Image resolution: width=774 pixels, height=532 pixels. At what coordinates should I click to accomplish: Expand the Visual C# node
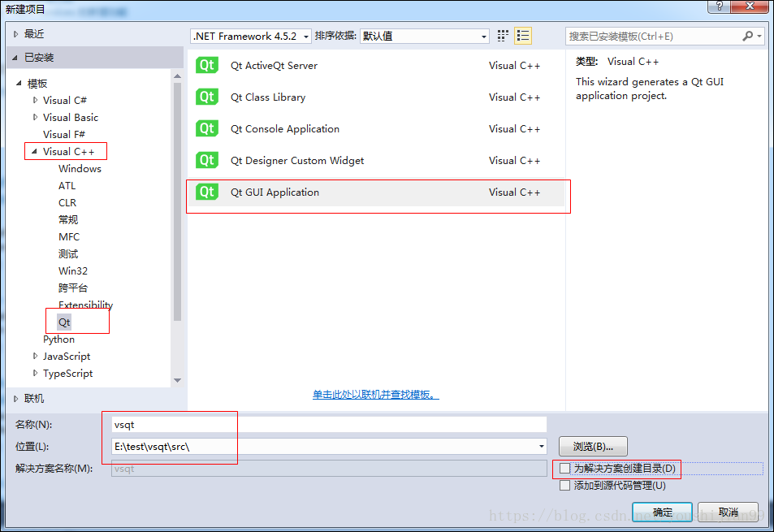[x=35, y=100]
